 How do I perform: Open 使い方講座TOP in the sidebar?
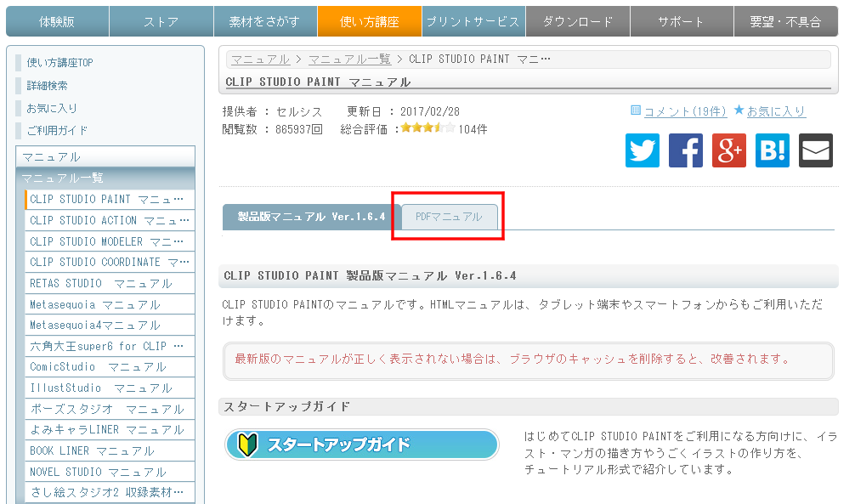(60, 63)
